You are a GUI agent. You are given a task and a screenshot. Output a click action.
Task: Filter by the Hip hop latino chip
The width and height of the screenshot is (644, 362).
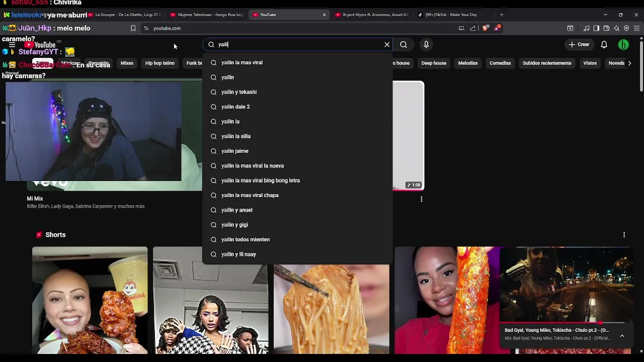click(x=160, y=63)
